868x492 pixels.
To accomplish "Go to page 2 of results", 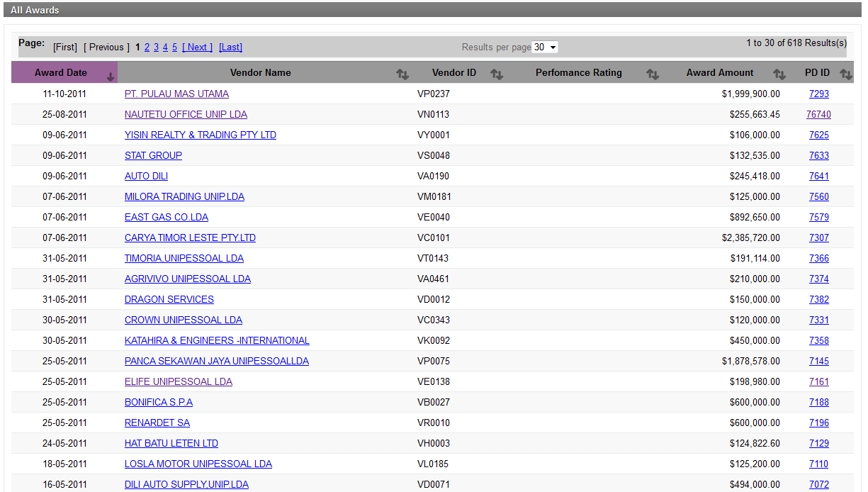I will point(147,47).
